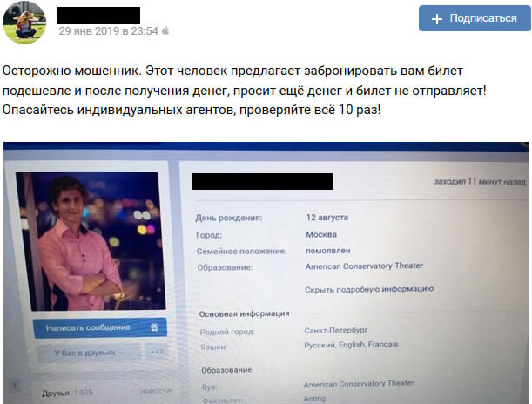Open the post author's avatar
Screen dimensions: 532x404
click(x=24, y=23)
